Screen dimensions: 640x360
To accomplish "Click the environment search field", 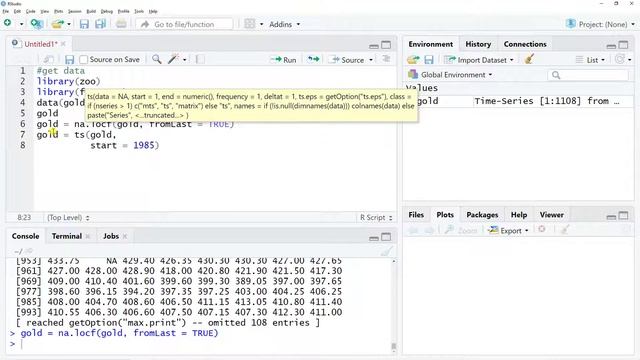I will pos(588,75).
